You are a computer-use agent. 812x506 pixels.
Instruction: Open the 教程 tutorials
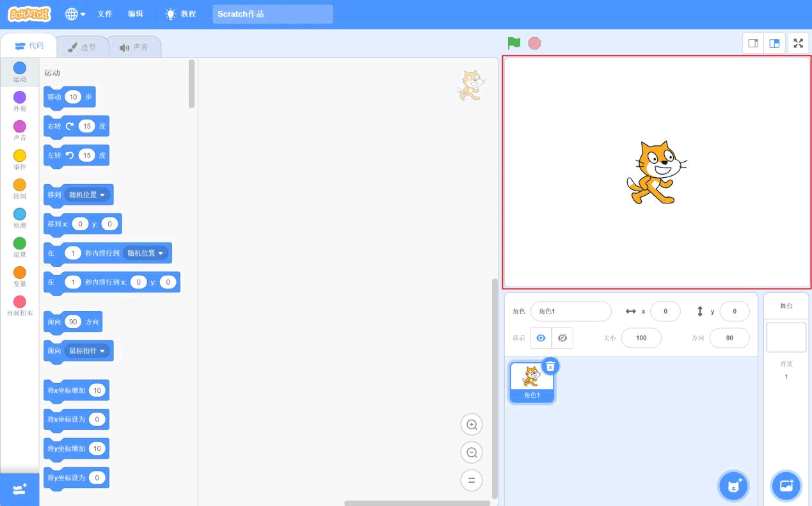(180, 14)
